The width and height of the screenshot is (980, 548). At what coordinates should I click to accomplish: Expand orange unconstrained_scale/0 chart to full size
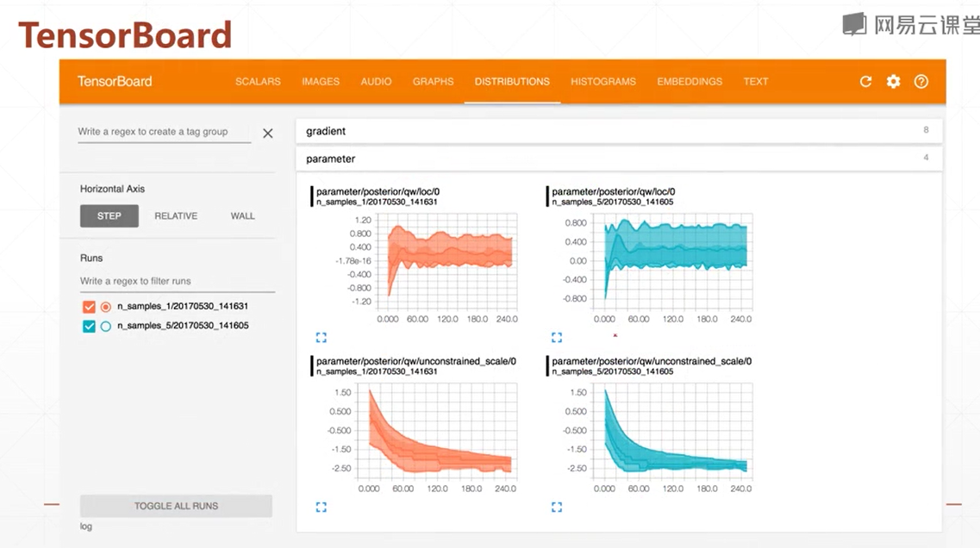tap(321, 507)
